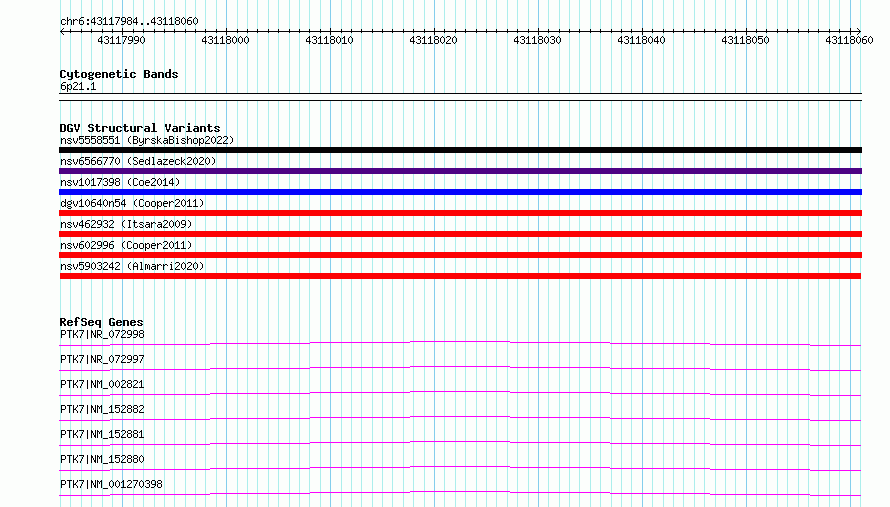The image size is (890, 507).
Task: Open variant nsv462932 (Itsara2009) label
Action: coord(126,224)
